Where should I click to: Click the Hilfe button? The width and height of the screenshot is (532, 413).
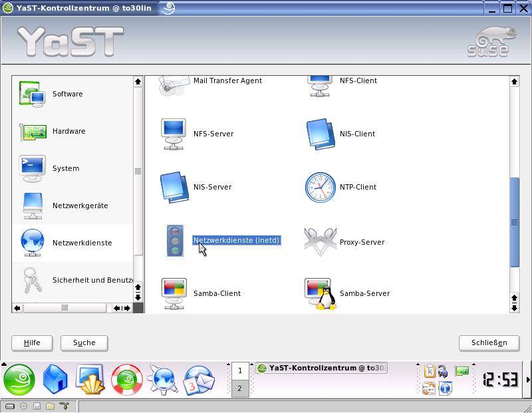[32, 343]
